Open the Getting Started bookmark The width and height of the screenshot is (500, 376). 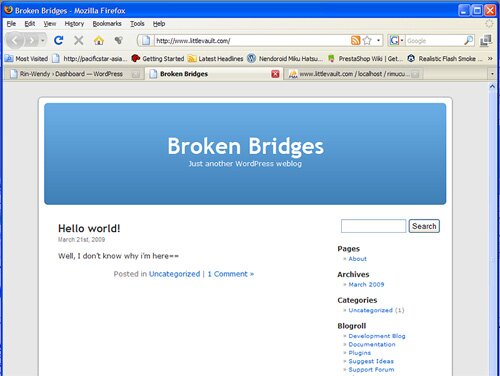click(158, 59)
